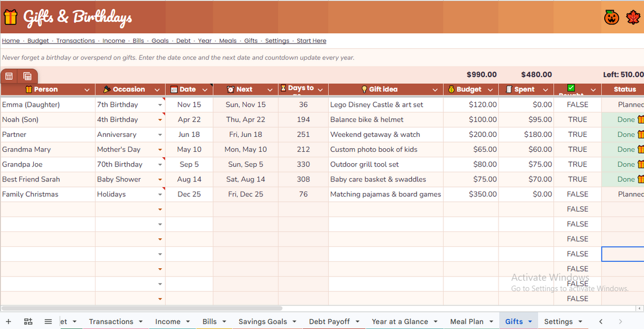Switch to the Year at a Glance tab
Viewport: 644px width, 329px height.
[400, 321]
